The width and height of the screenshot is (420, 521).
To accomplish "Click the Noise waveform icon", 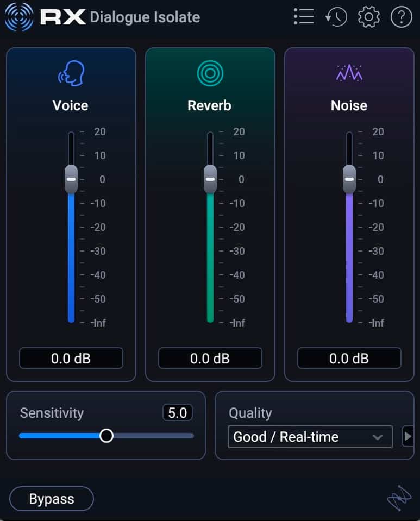I will (x=349, y=73).
